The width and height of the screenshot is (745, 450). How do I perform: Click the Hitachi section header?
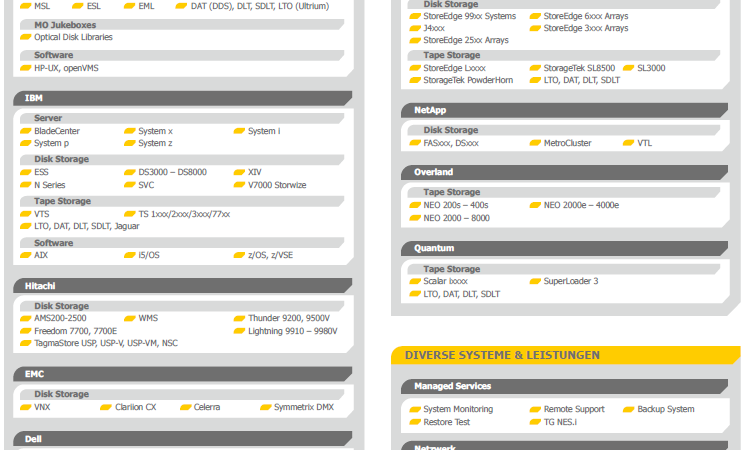[182, 286]
